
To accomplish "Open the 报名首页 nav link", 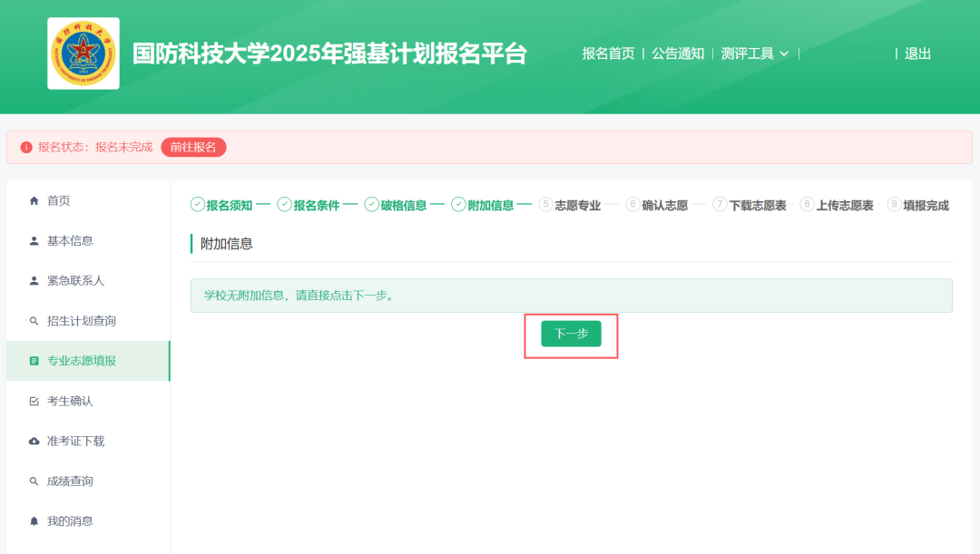I will [x=608, y=53].
